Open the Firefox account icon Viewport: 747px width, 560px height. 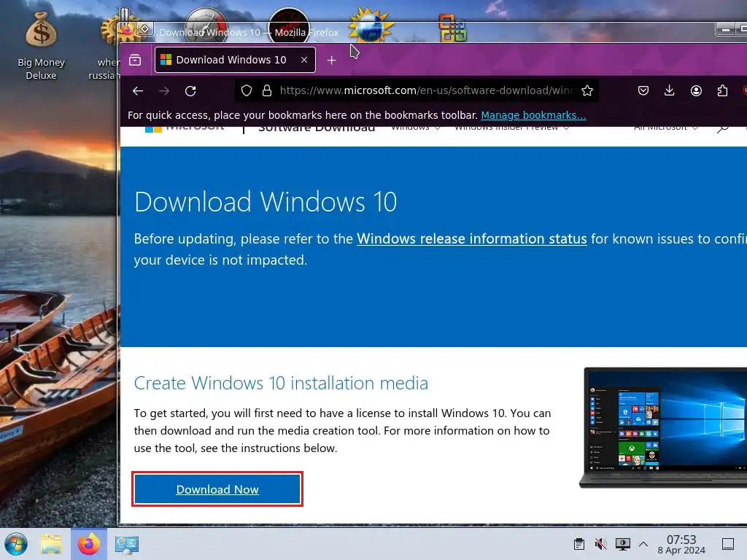coord(696,90)
